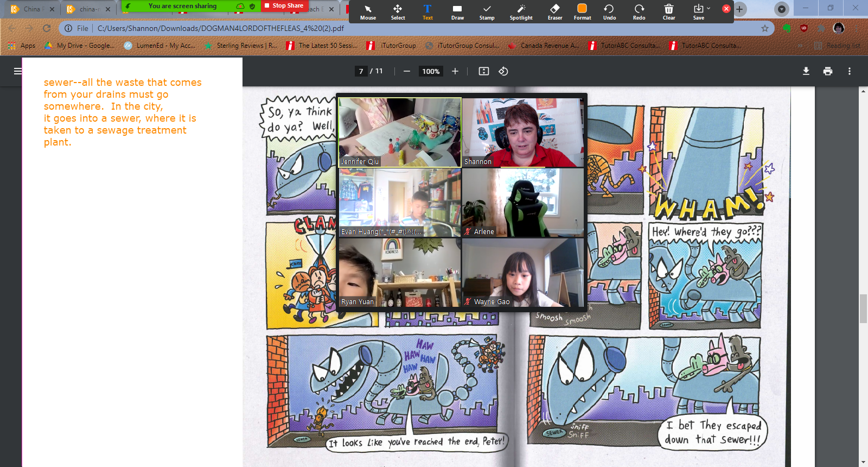This screenshot has width=868, height=467.
Task: Open Apps bookmark shortcut
Action: click(22, 46)
